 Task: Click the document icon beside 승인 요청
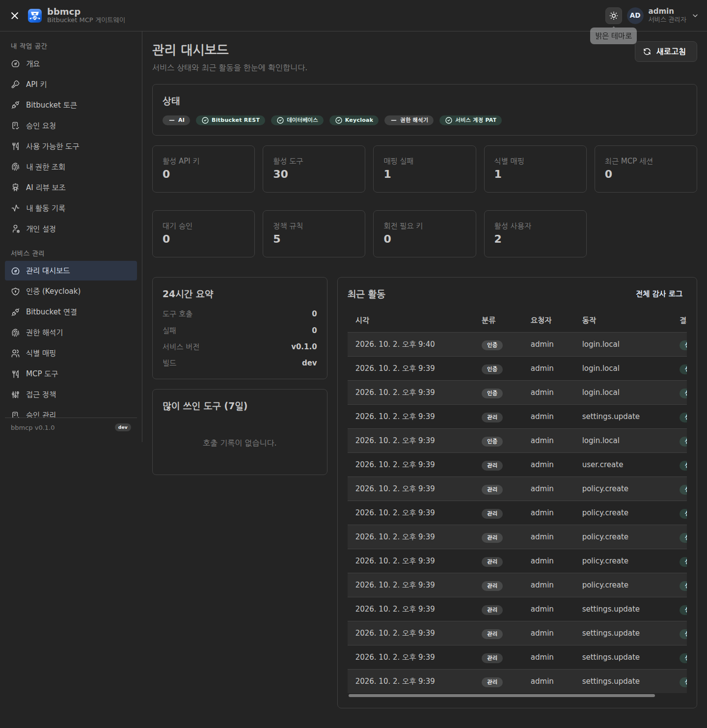tap(16, 126)
